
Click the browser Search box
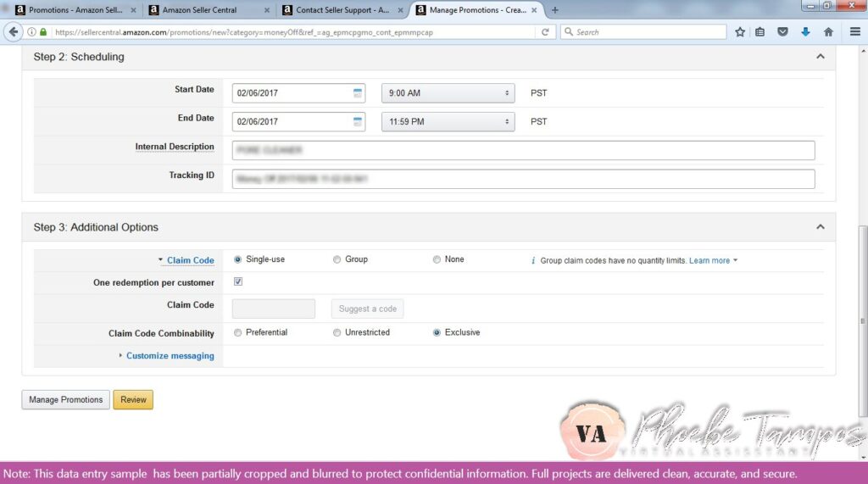pos(643,32)
